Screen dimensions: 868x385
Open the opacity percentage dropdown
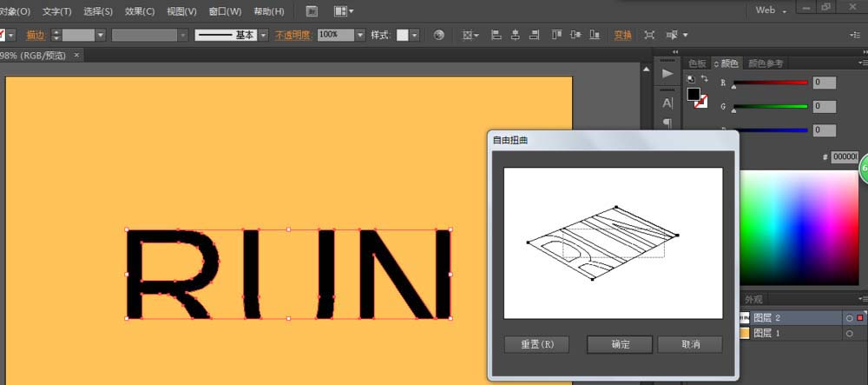360,35
